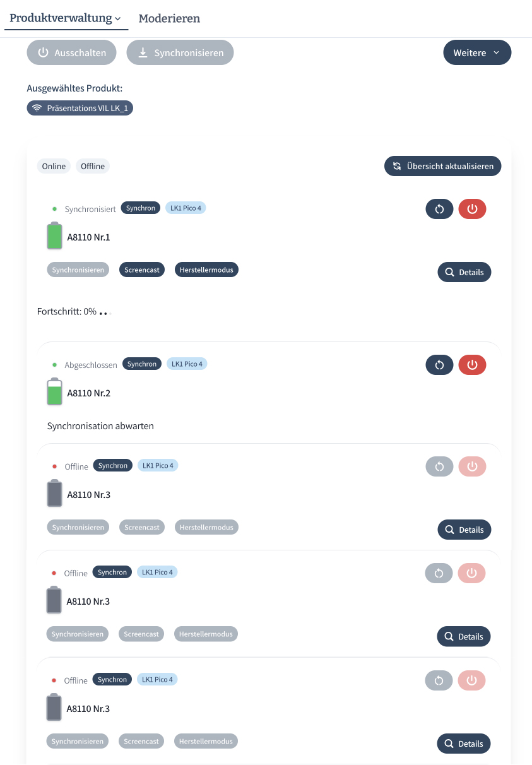The image size is (532, 765).
Task: Open the Produktverwaltung dropdown menu
Action: 66,18
